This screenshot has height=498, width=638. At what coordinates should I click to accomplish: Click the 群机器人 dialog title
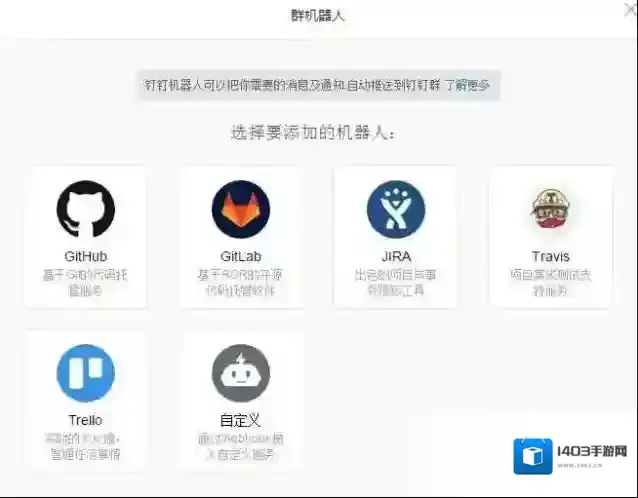(318, 15)
